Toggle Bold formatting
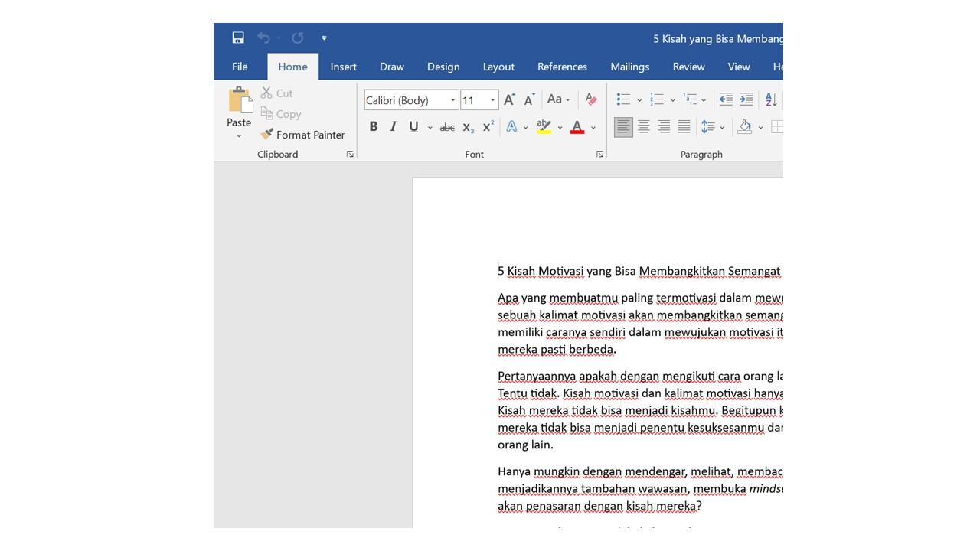Image resolution: width=980 pixels, height=551 pixels. (374, 127)
